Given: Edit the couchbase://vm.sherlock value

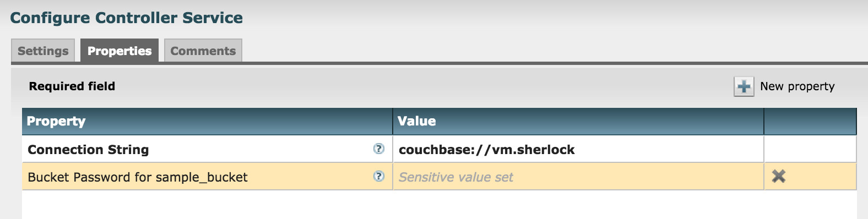Looking at the screenshot, I should (x=578, y=149).
